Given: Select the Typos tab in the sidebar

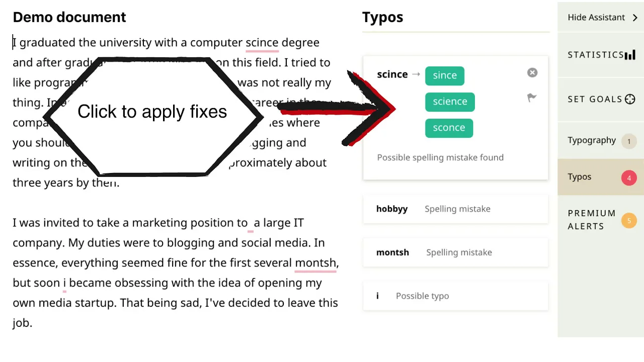Looking at the screenshot, I should click(580, 177).
